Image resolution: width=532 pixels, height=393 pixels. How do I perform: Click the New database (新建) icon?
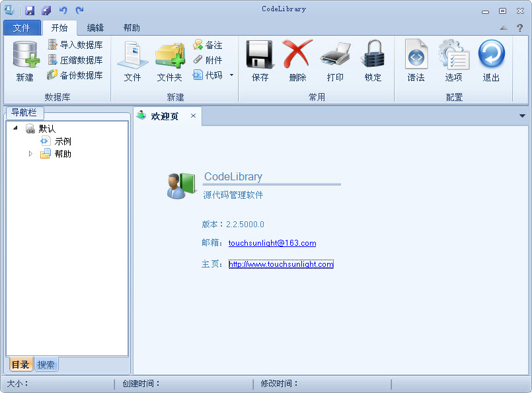(x=24, y=61)
